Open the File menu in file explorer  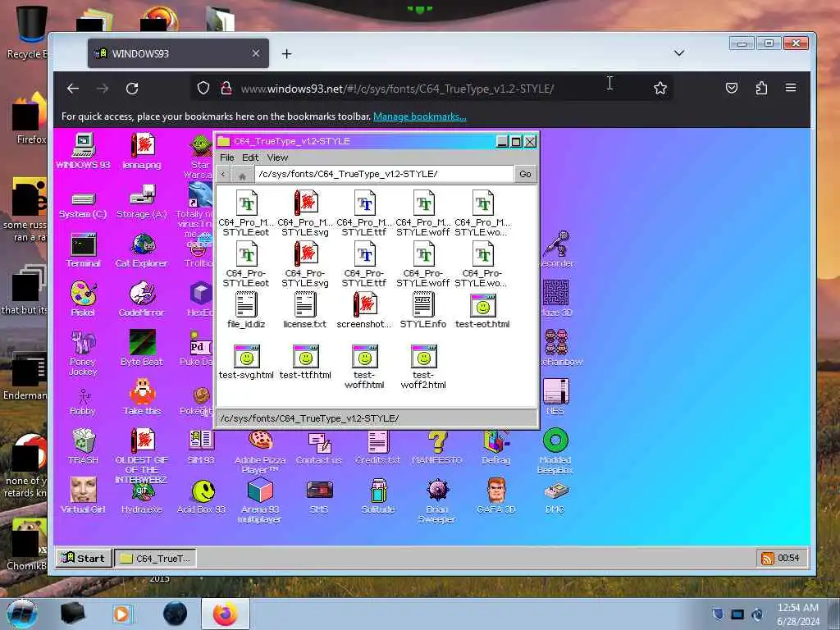(226, 157)
